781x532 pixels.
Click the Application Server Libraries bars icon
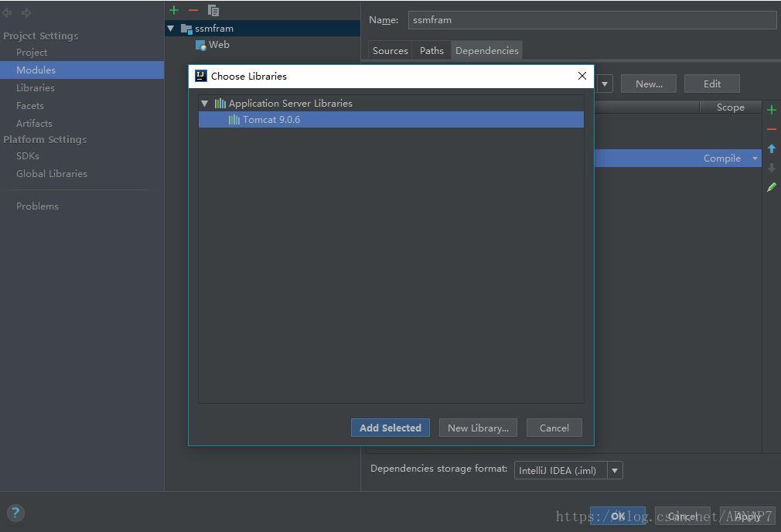tap(220, 103)
